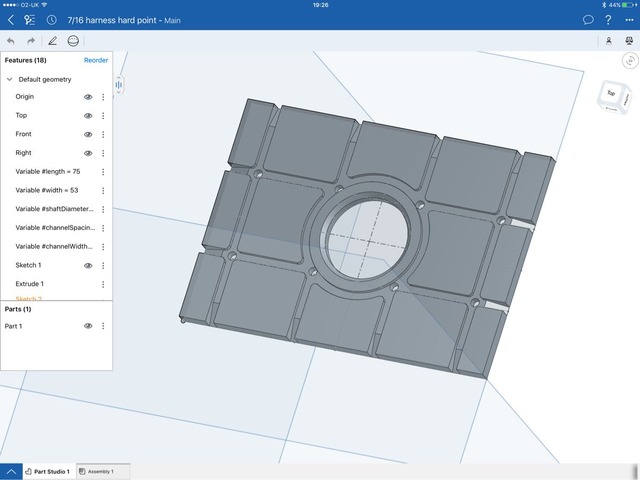Image resolution: width=640 pixels, height=480 pixels.
Task: Expand the tab list with bottom-left chevron
Action: coord(11,471)
